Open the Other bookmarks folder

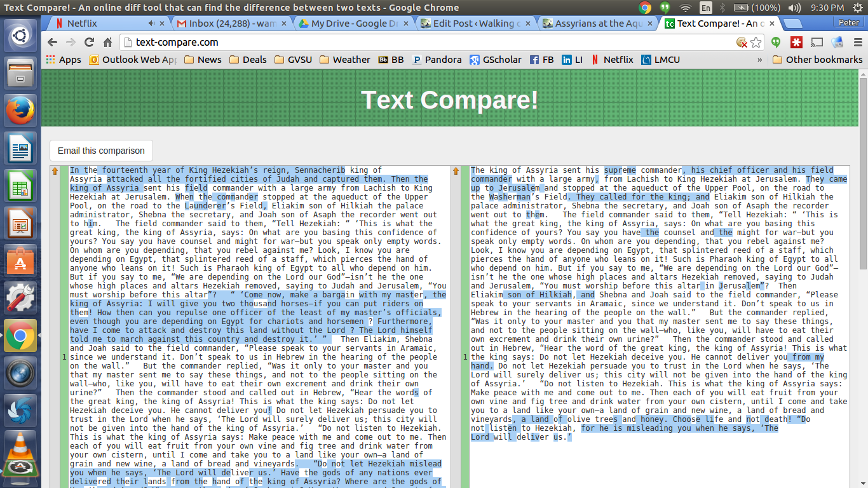[817, 60]
